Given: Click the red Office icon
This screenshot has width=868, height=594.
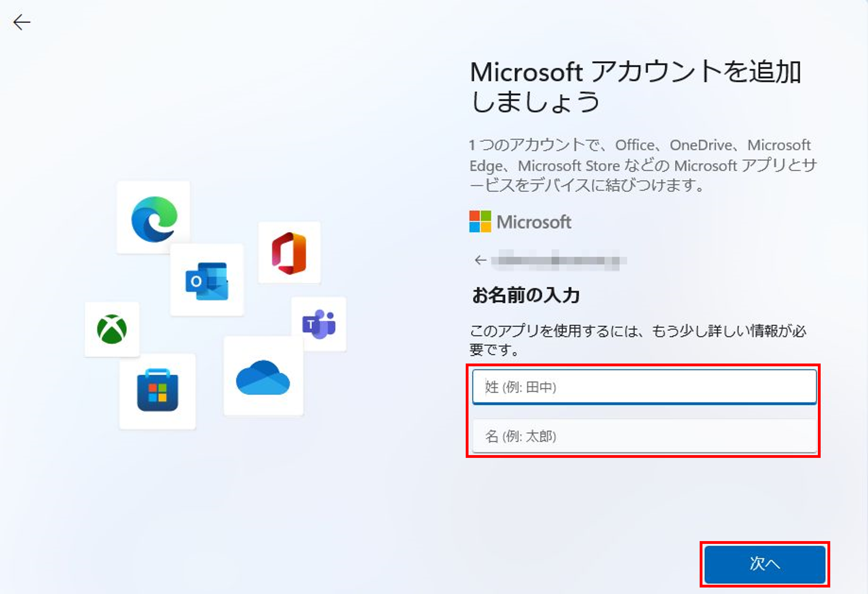Looking at the screenshot, I should tap(289, 253).
